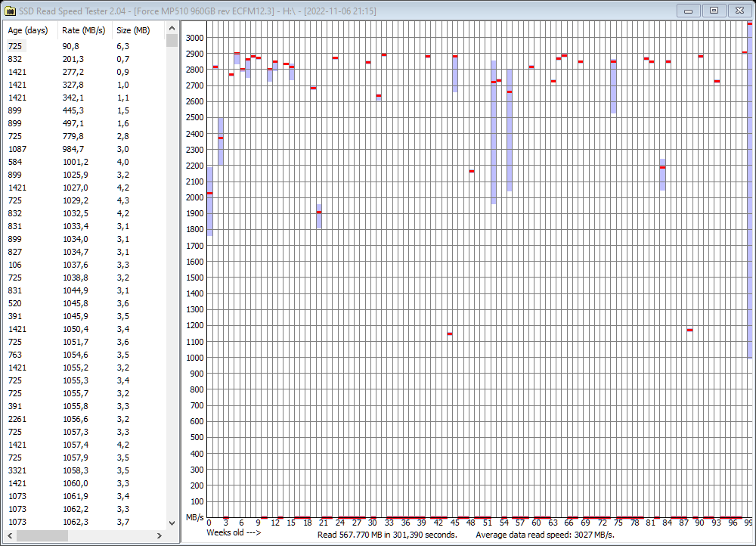Select the row with rate 1055,8
The height and width of the screenshot is (546, 756).
click(85, 406)
